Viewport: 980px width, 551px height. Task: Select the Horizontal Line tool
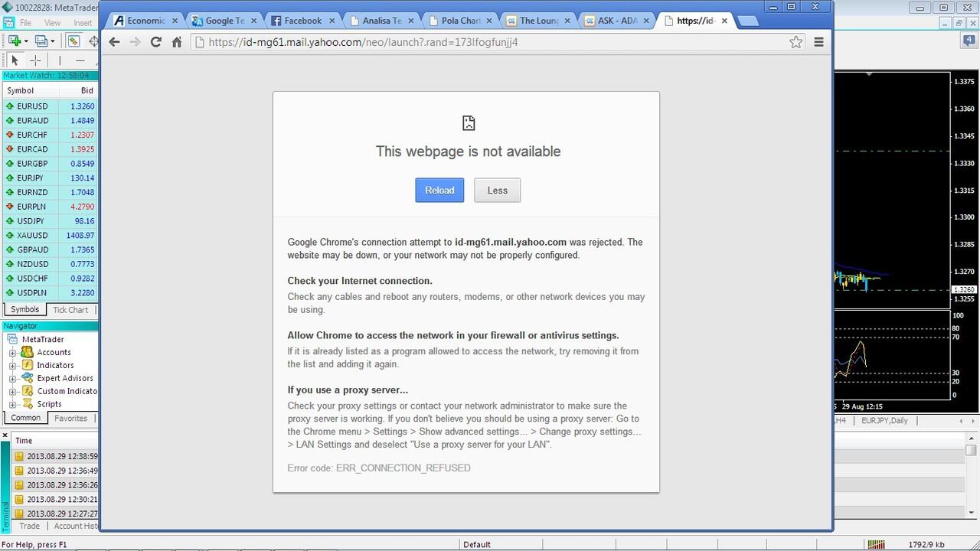point(80,60)
